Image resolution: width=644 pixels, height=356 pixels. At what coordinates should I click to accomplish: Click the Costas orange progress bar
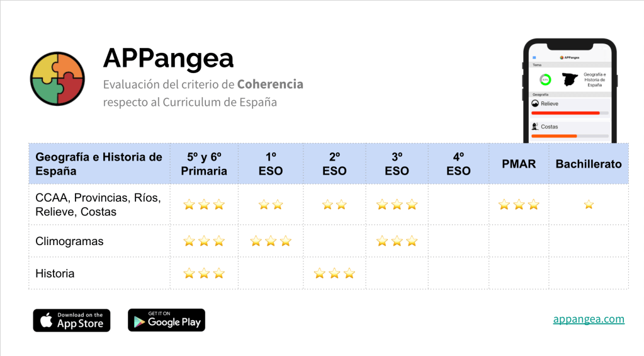coord(554,136)
